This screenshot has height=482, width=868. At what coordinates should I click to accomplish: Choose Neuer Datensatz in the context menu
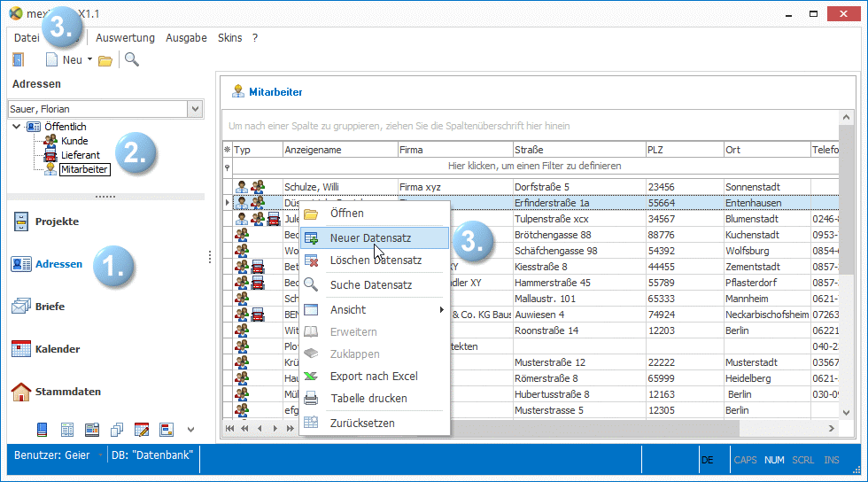point(375,238)
